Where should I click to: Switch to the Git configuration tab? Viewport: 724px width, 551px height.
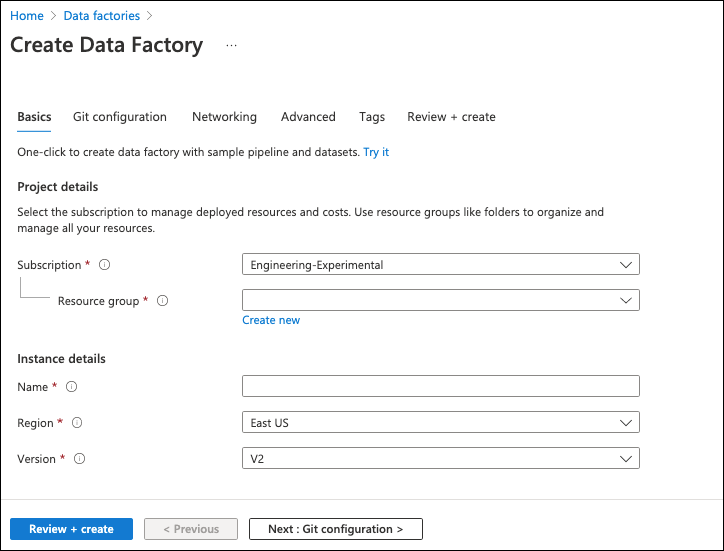(120, 117)
